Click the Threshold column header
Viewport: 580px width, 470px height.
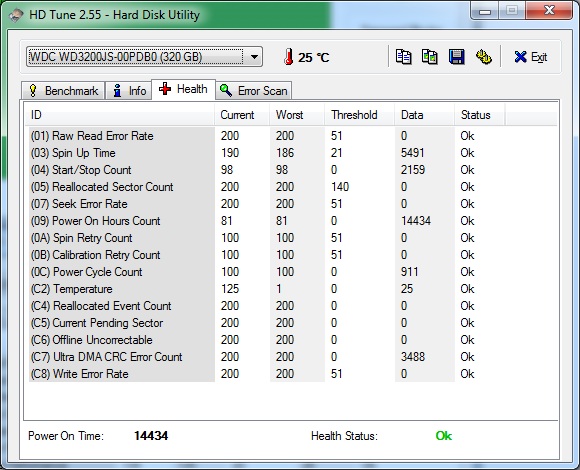359,115
